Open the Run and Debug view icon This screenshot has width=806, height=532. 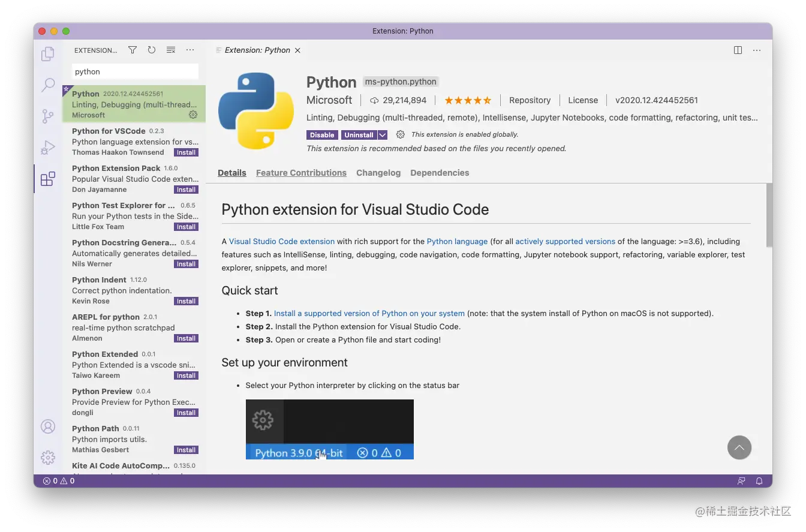(x=48, y=148)
